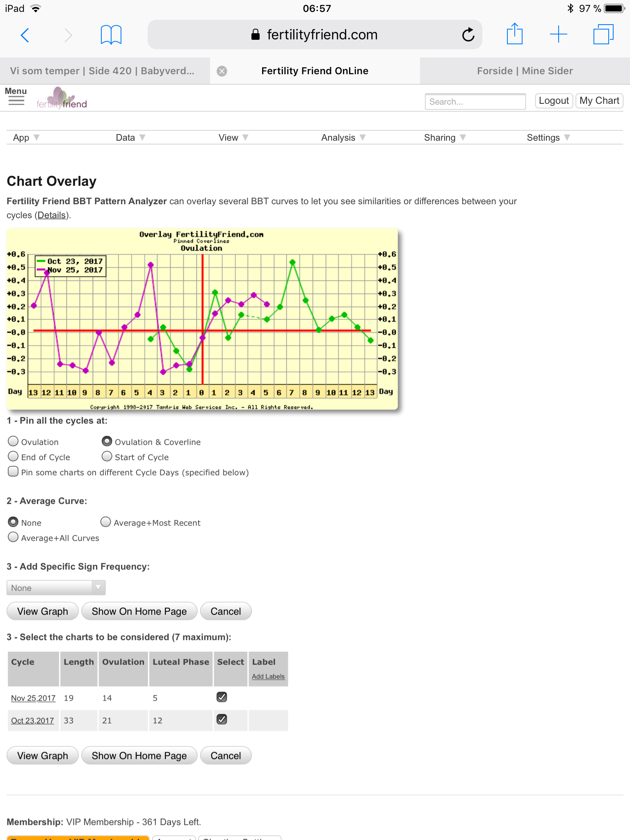Open the Sharing dropdown menu

tap(445, 138)
